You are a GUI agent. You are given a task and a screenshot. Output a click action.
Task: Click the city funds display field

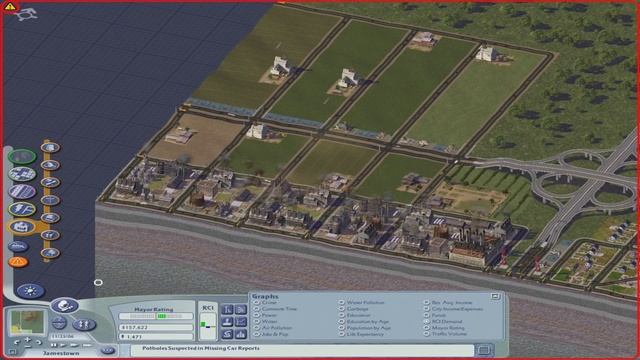coord(156,327)
